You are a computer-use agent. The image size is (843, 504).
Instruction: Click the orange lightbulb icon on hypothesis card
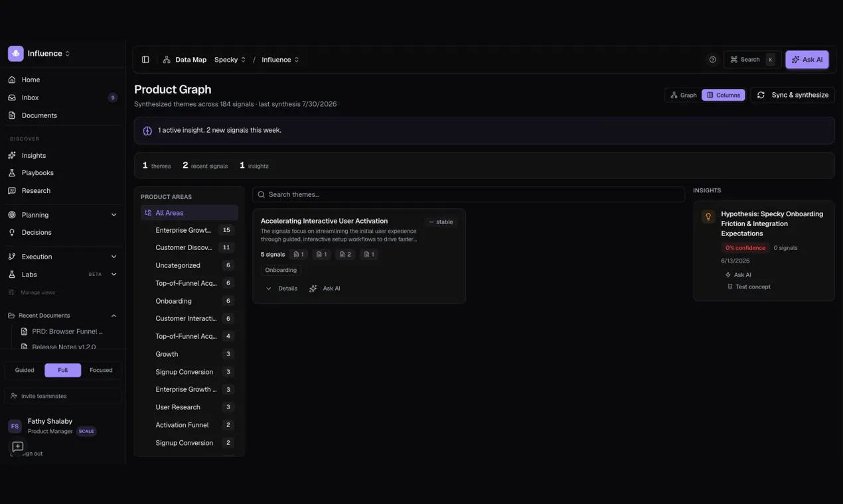(x=708, y=216)
